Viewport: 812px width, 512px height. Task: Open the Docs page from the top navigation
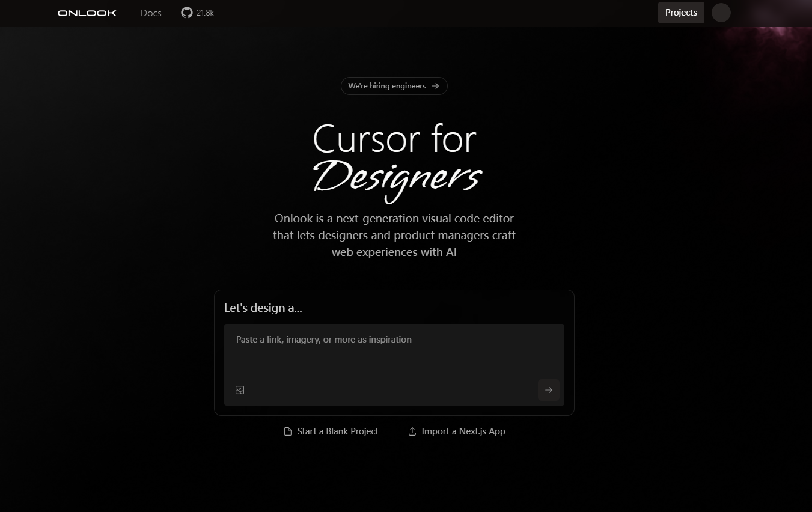point(151,13)
